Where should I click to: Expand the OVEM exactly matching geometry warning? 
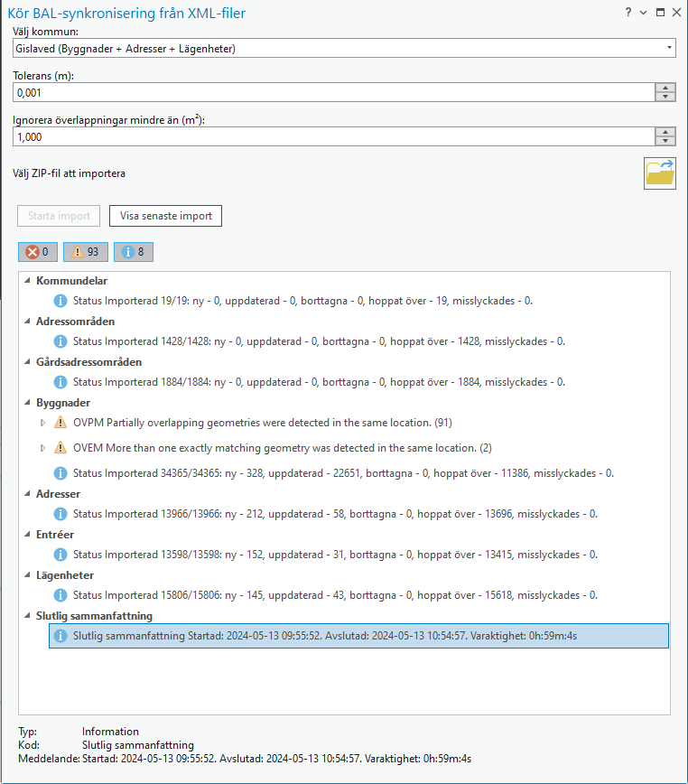(x=42, y=448)
